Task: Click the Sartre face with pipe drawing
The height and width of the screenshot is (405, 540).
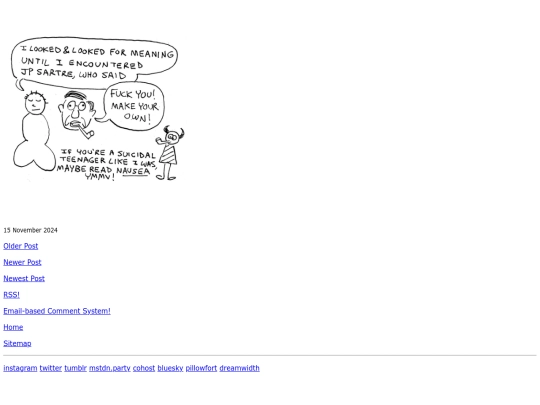Action: pos(76,114)
